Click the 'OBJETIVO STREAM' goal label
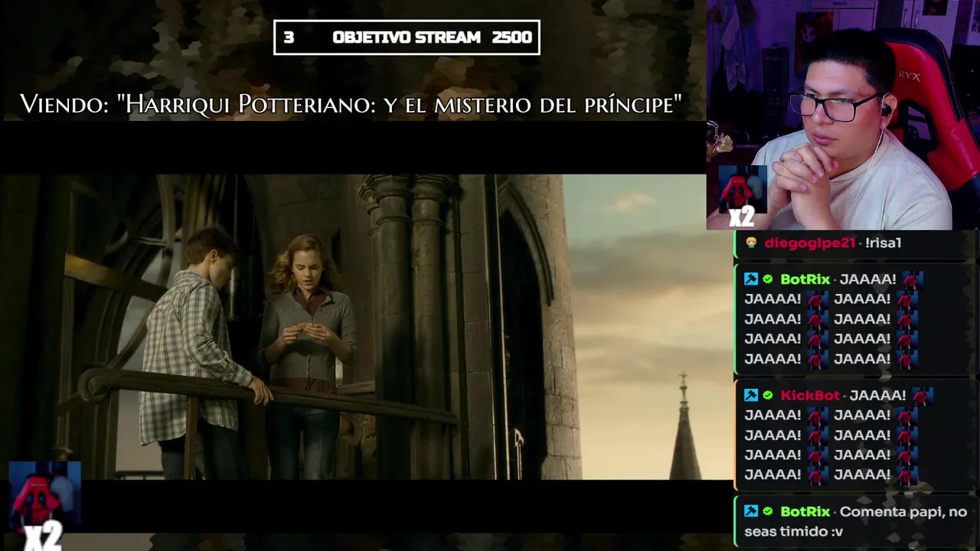 (x=407, y=37)
